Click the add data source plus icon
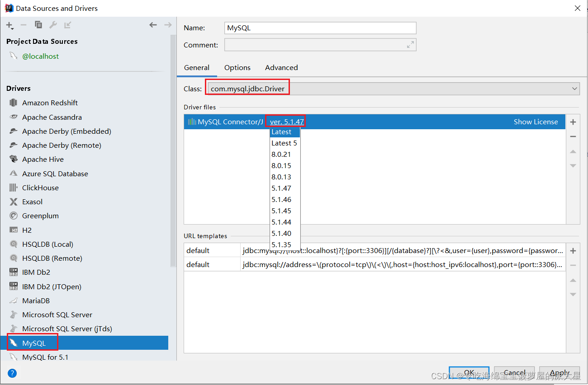588x385 pixels. 9,25
